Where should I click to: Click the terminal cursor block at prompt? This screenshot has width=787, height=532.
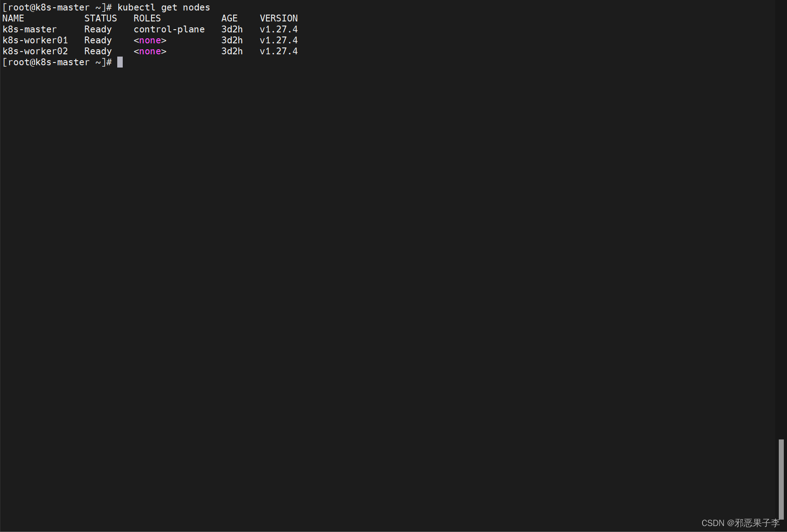[x=120, y=62]
